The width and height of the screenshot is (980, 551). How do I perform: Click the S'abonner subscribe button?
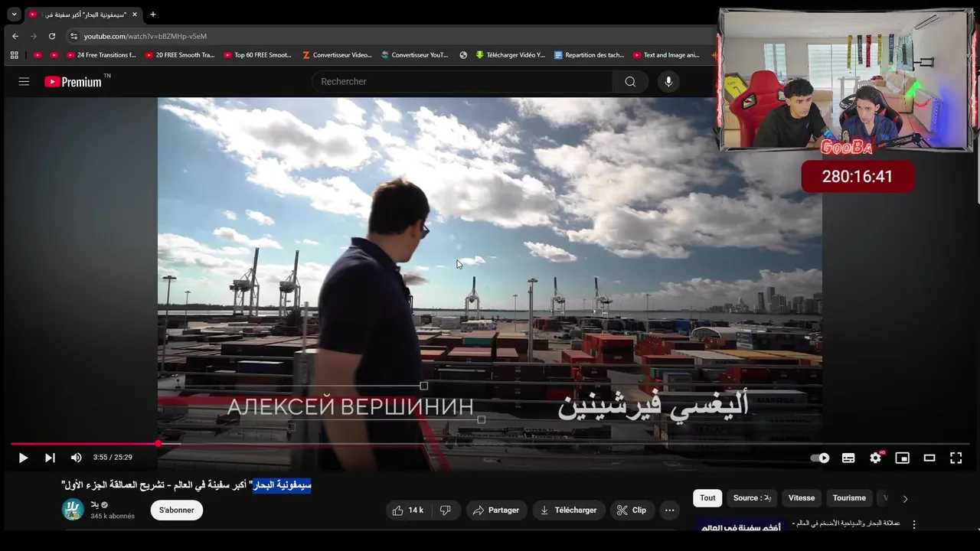click(177, 510)
